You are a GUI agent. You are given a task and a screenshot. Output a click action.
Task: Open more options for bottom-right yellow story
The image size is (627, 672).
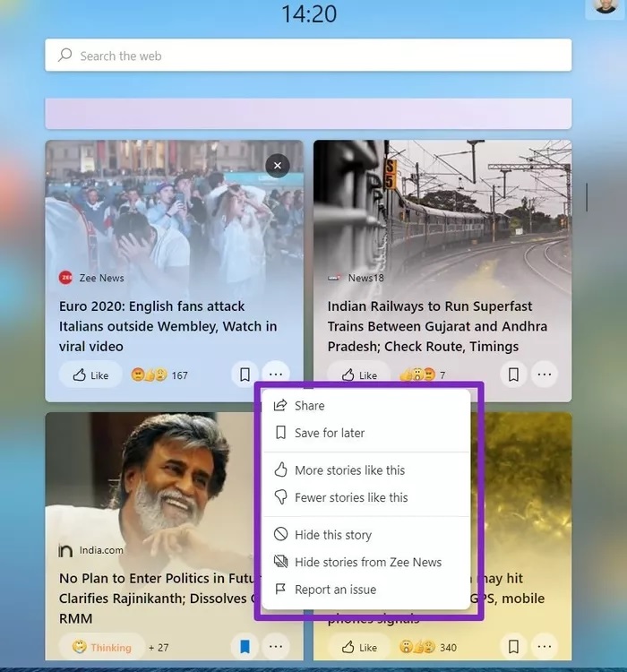pyautogui.click(x=545, y=646)
